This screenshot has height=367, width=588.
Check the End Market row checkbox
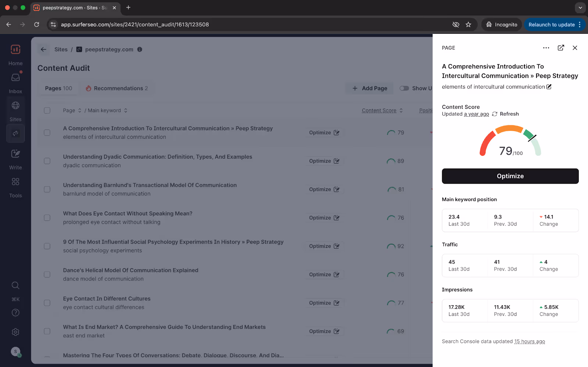47,331
